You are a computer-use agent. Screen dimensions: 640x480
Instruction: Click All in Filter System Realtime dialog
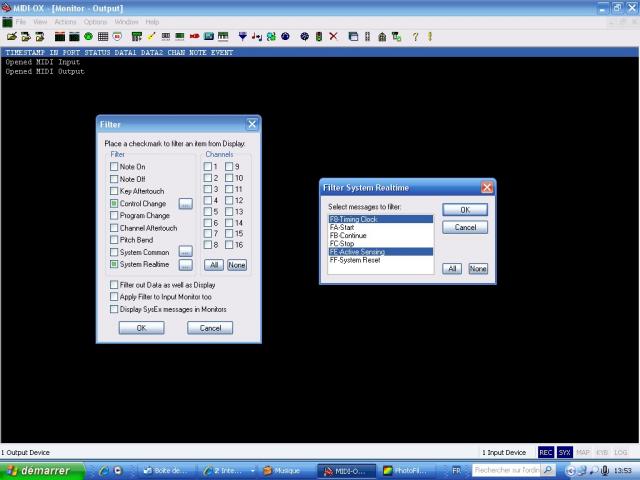pos(452,269)
